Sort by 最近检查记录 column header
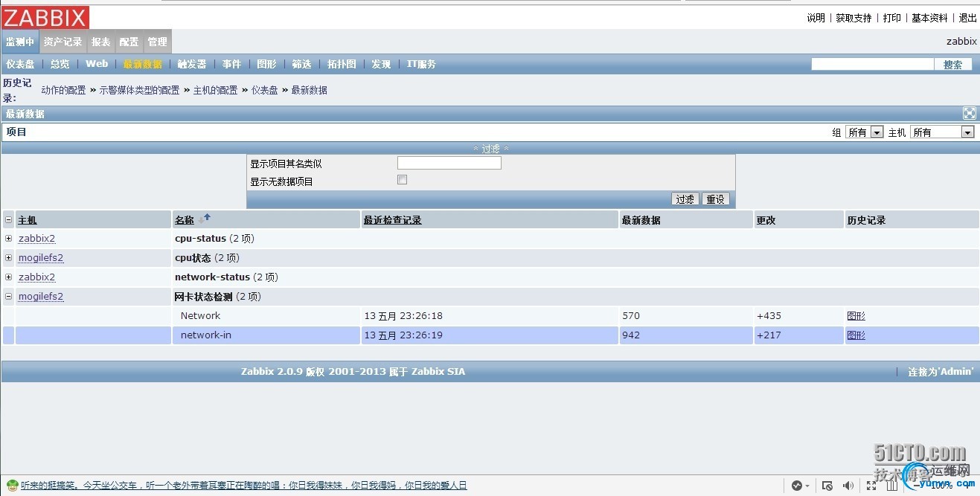 point(392,220)
